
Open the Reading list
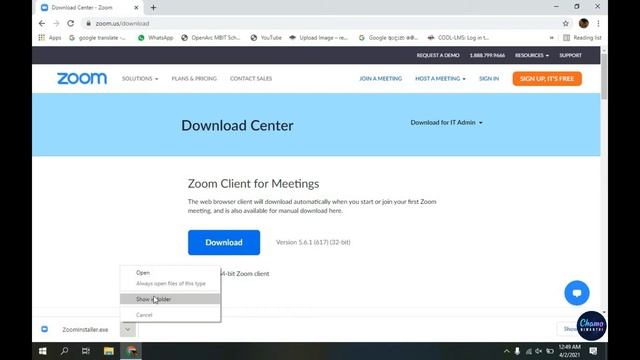point(582,38)
